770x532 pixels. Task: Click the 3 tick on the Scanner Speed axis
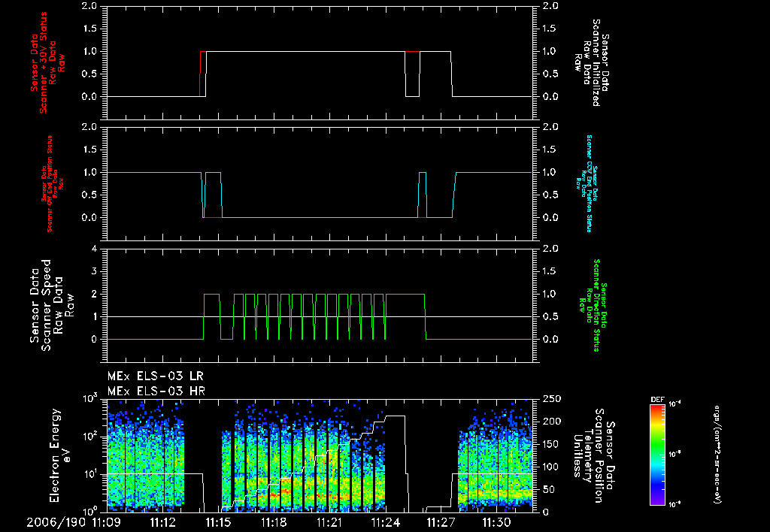tap(94, 271)
